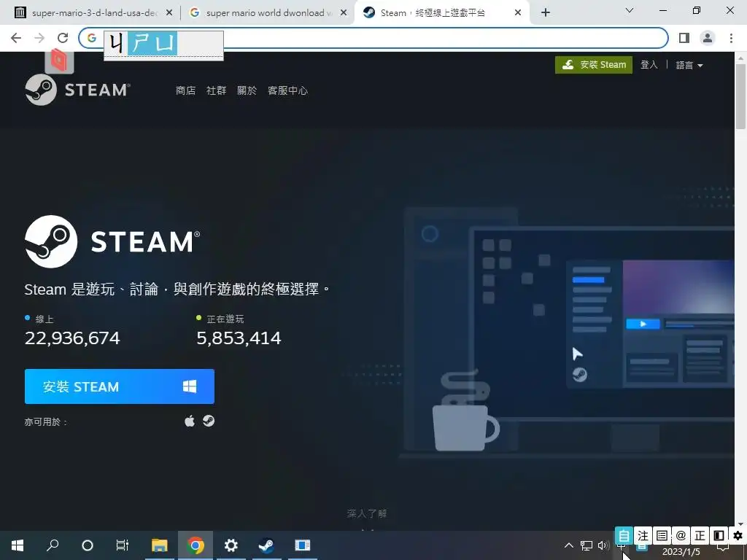Image resolution: width=747 pixels, height=560 pixels.
Task: Open File Explorer from the taskbar
Action: click(x=160, y=545)
